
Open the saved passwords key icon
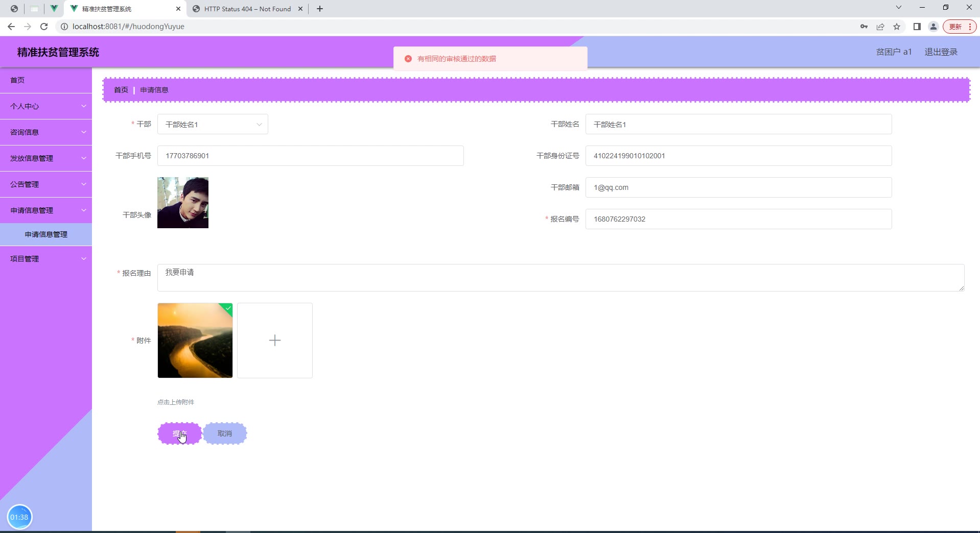point(864,27)
